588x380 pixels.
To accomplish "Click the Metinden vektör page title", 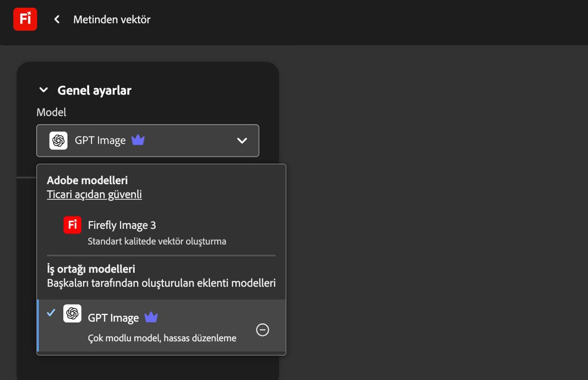I will click(x=112, y=20).
